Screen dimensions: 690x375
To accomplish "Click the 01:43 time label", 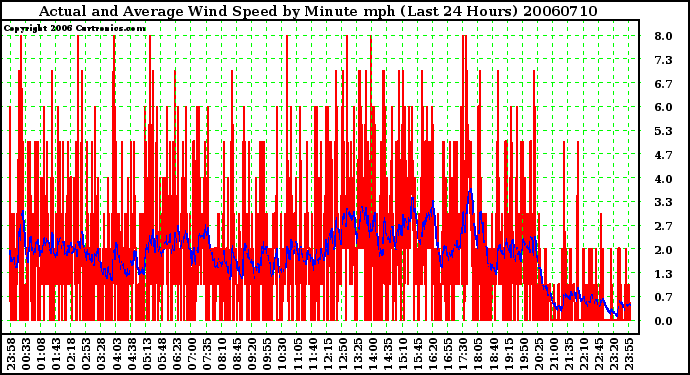I will (56, 354).
